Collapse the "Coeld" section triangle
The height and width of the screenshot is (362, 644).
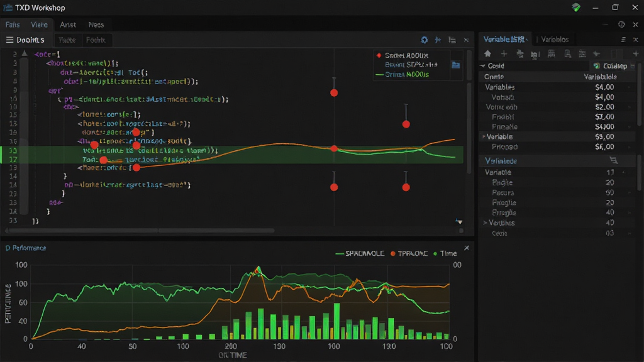(x=483, y=66)
